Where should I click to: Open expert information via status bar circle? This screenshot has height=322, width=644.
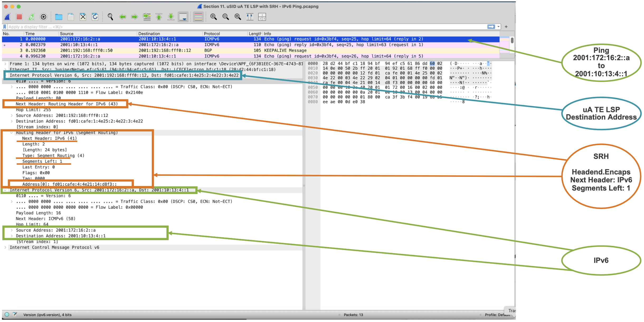click(7, 314)
